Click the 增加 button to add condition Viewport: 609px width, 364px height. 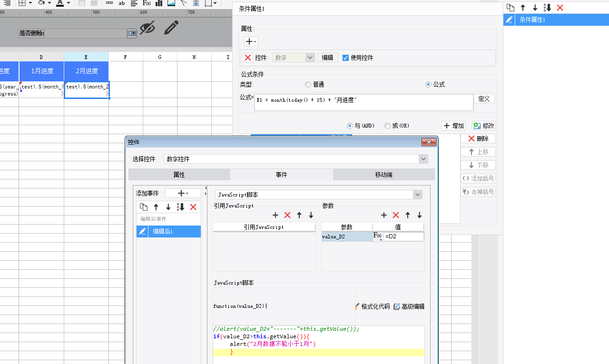tap(453, 126)
